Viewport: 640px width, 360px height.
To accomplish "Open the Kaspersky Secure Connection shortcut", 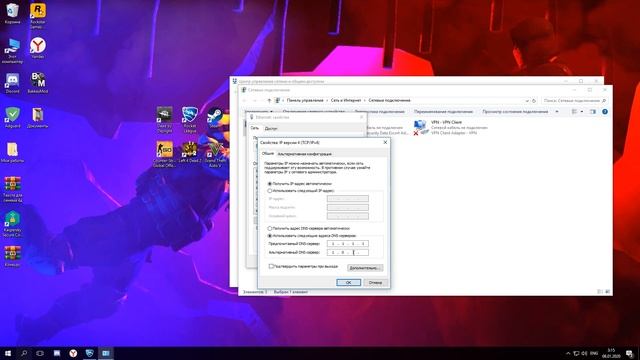I will 12,223.
